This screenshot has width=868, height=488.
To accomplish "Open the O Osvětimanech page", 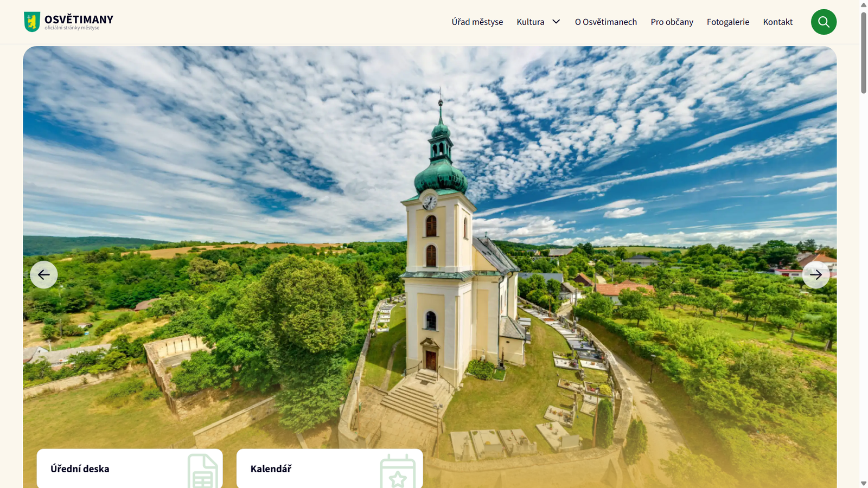I will [x=605, y=22].
